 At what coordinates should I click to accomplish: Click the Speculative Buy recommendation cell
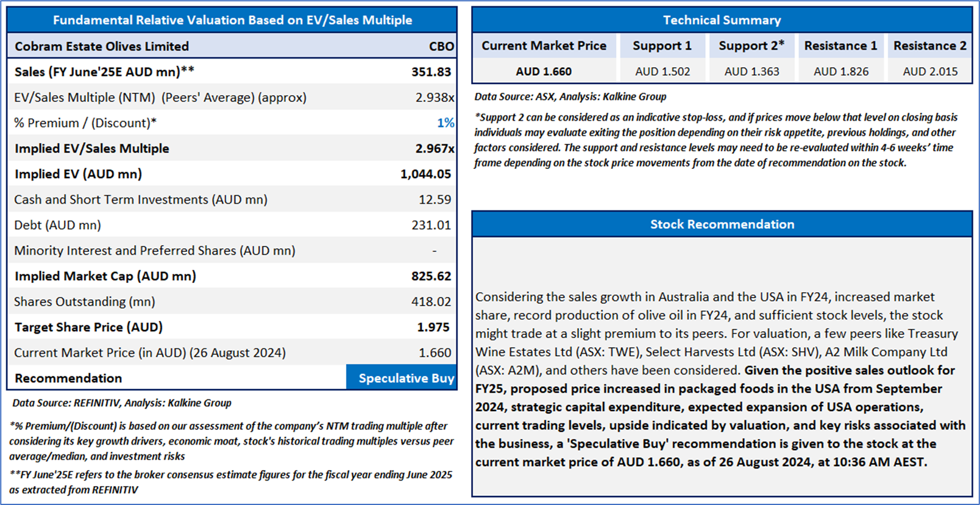[402, 378]
